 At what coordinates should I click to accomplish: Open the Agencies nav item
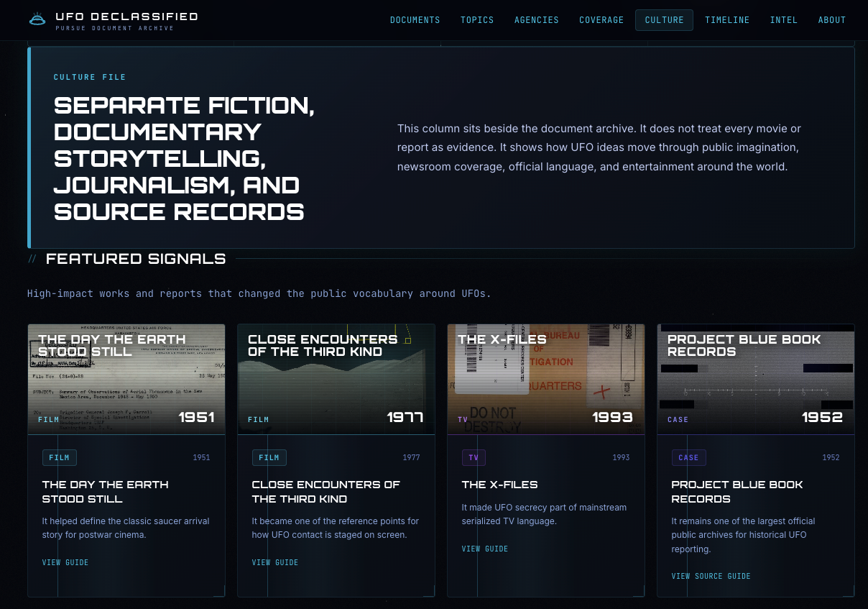[x=537, y=20]
